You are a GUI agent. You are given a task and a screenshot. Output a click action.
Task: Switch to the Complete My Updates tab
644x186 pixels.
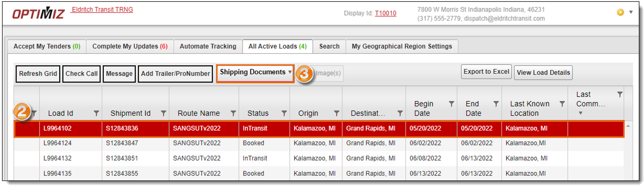coord(130,46)
